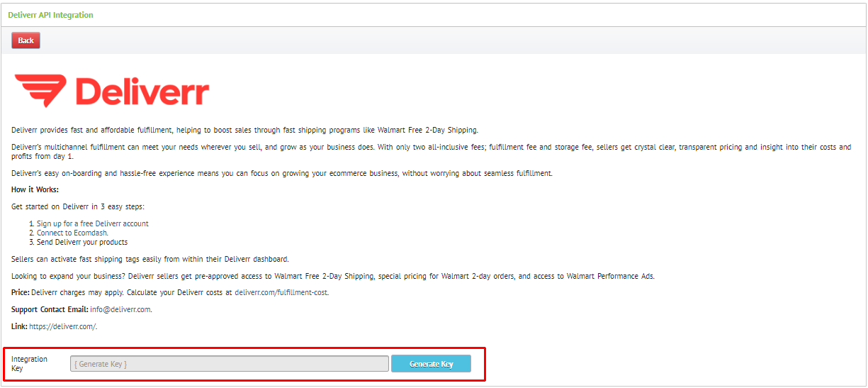This screenshot has height=388, width=868.
Task: Open the https://deliverr.com/ link
Action: (62, 326)
